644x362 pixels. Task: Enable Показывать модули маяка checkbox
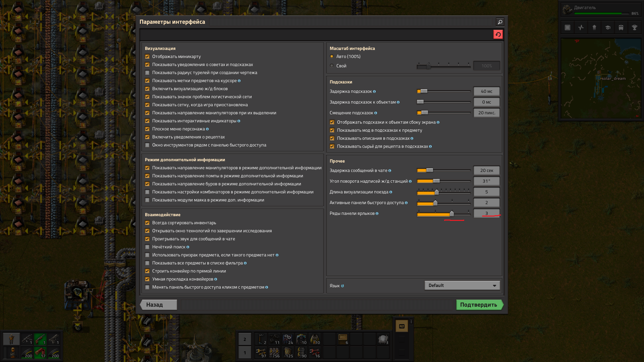pos(147,200)
